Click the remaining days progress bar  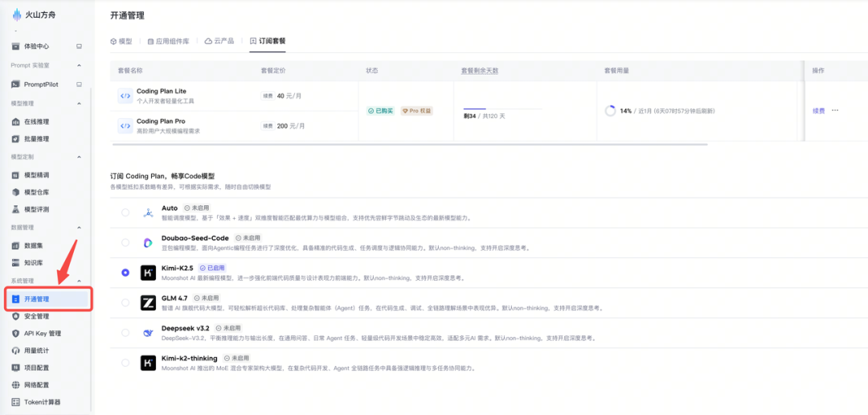[502, 109]
